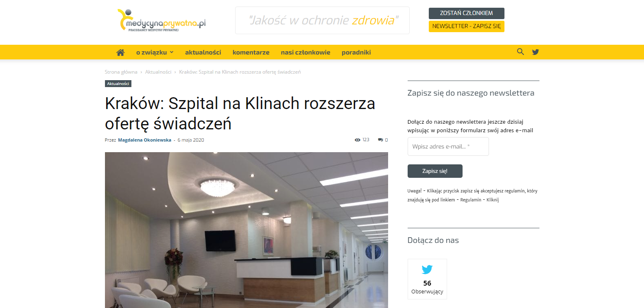
Task: Open the search magnifier icon
Action: (520, 52)
